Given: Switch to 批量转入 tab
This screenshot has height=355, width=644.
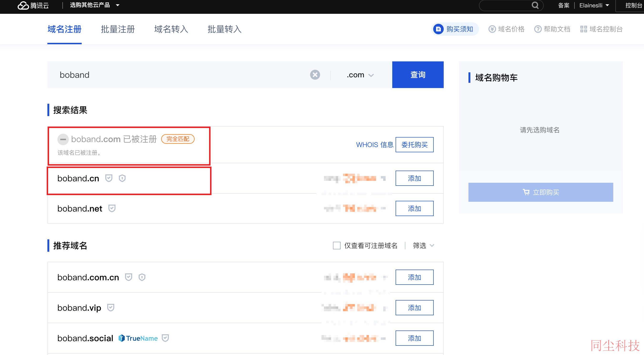Looking at the screenshot, I should point(225,29).
